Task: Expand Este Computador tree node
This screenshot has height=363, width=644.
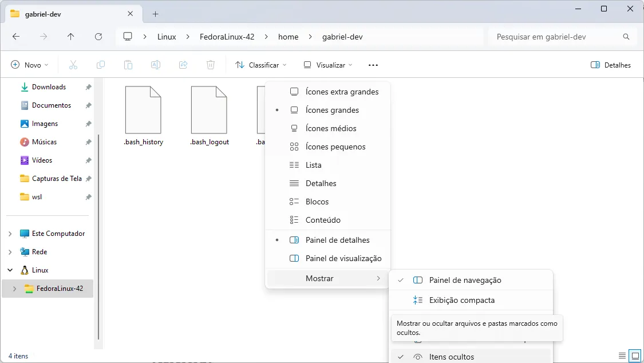Action: pos(10,234)
